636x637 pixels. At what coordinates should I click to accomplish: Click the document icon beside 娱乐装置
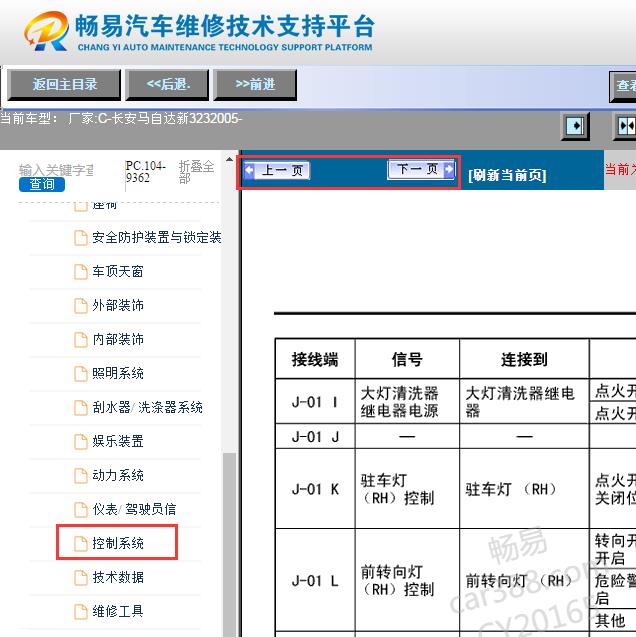point(80,442)
